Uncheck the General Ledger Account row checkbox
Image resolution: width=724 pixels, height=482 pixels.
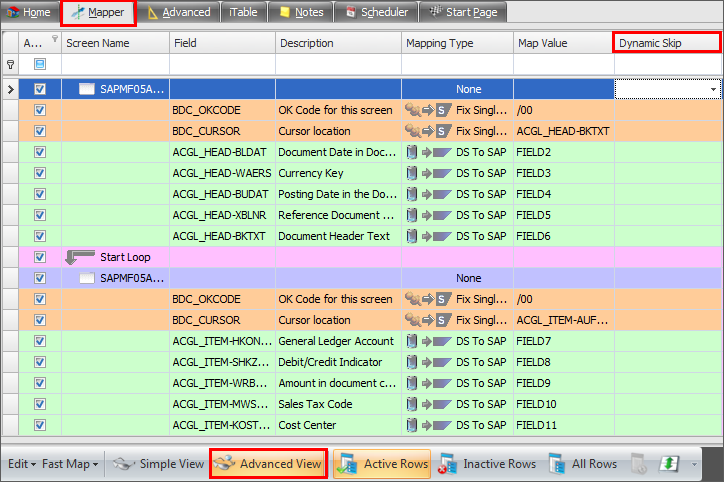pos(40,341)
